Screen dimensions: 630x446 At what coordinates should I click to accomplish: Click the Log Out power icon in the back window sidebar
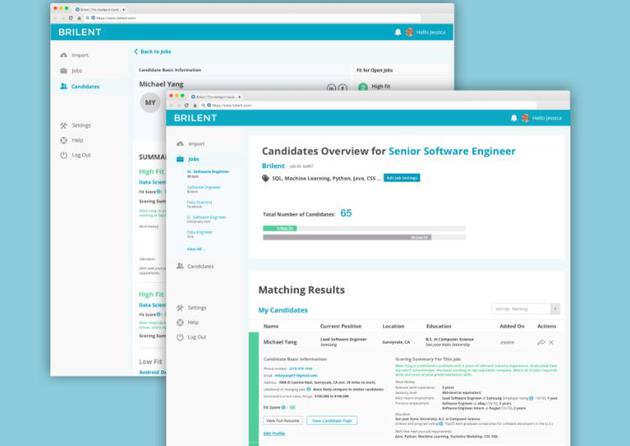(63, 155)
